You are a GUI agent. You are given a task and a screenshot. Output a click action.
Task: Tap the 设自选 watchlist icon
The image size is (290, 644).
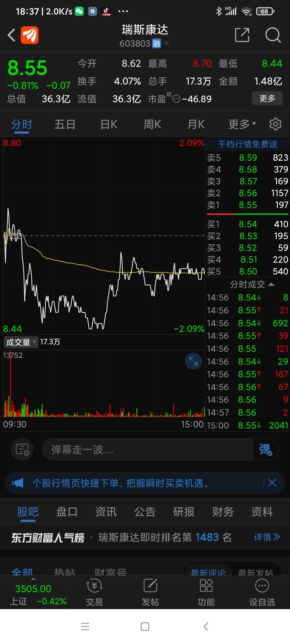(x=262, y=592)
